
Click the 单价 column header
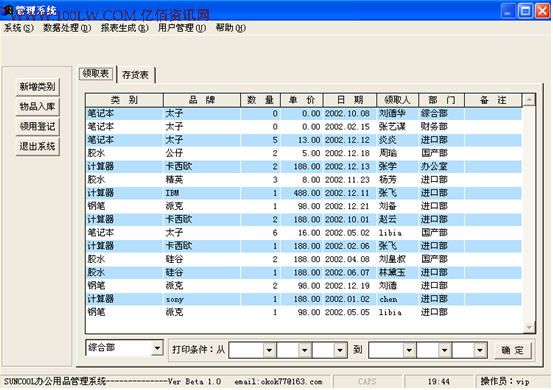pyautogui.click(x=302, y=100)
